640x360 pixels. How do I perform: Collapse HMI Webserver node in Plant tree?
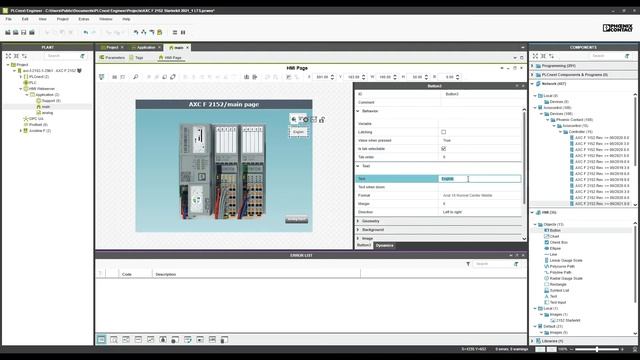(x=21, y=89)
